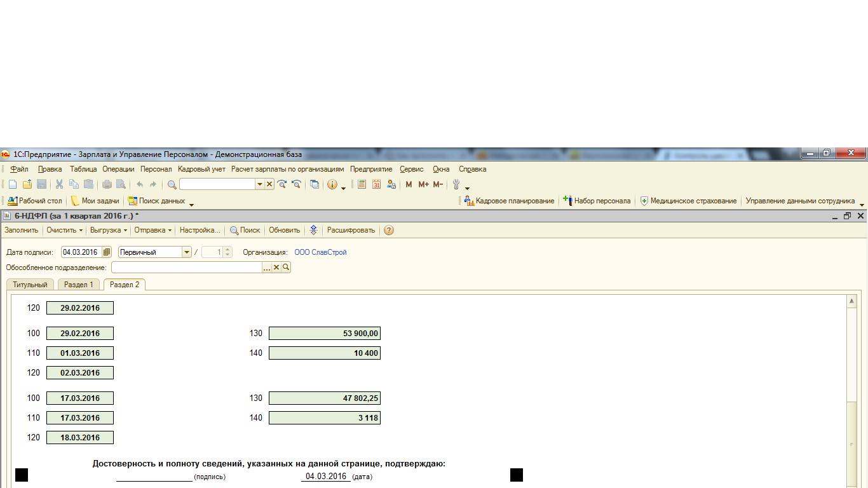The height and width of the screenshot is (488, 868).
Task: Open the Calendar icon
Action: coord(376,184)
